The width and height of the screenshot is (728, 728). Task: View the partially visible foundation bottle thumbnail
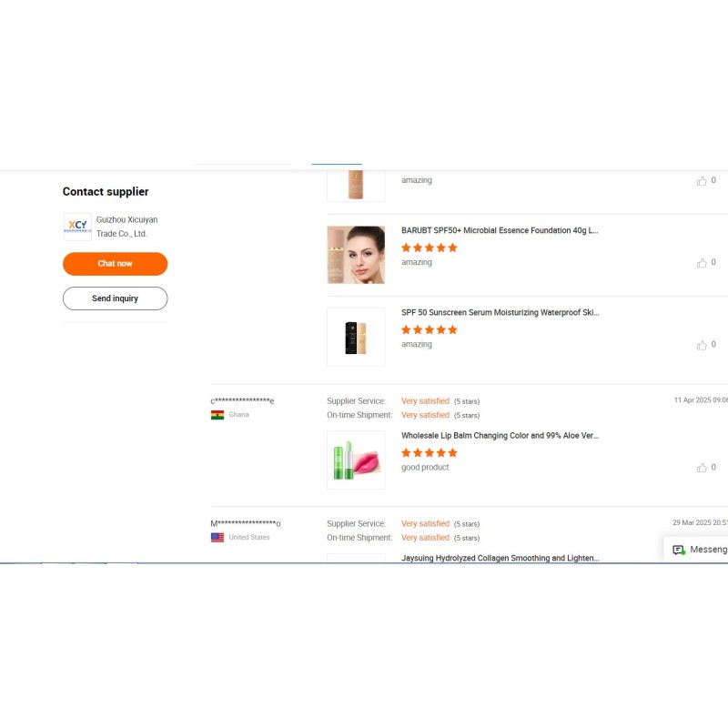[x=356, y=186]
